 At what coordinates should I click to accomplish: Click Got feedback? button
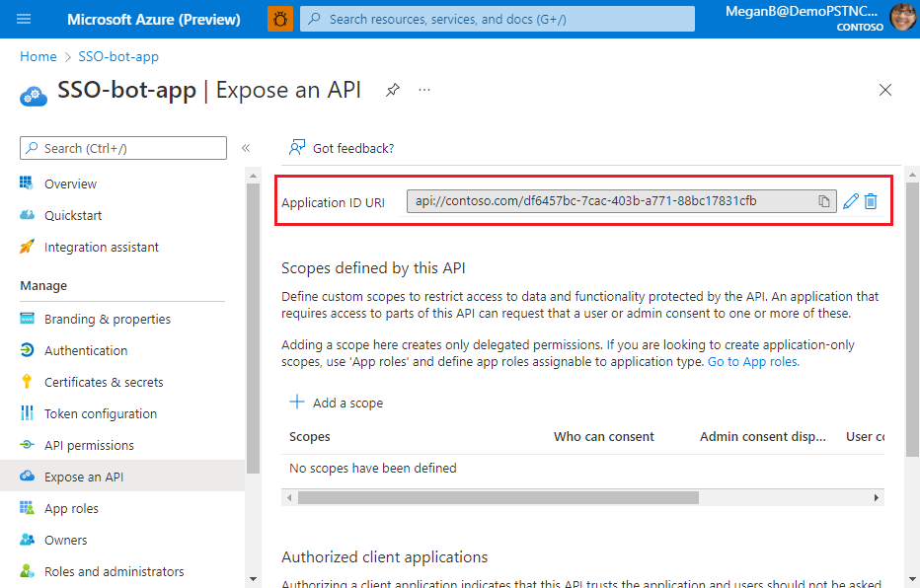(x=342, y=148)
